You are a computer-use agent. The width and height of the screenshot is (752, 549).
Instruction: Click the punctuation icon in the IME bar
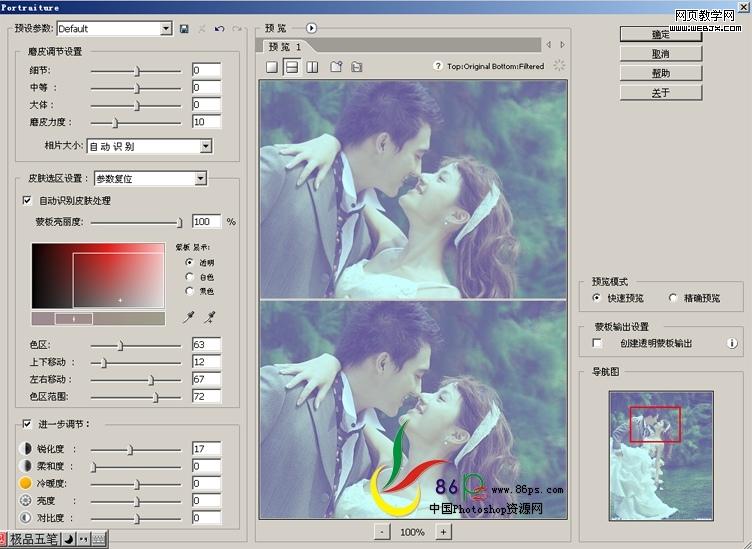point(83,539)
